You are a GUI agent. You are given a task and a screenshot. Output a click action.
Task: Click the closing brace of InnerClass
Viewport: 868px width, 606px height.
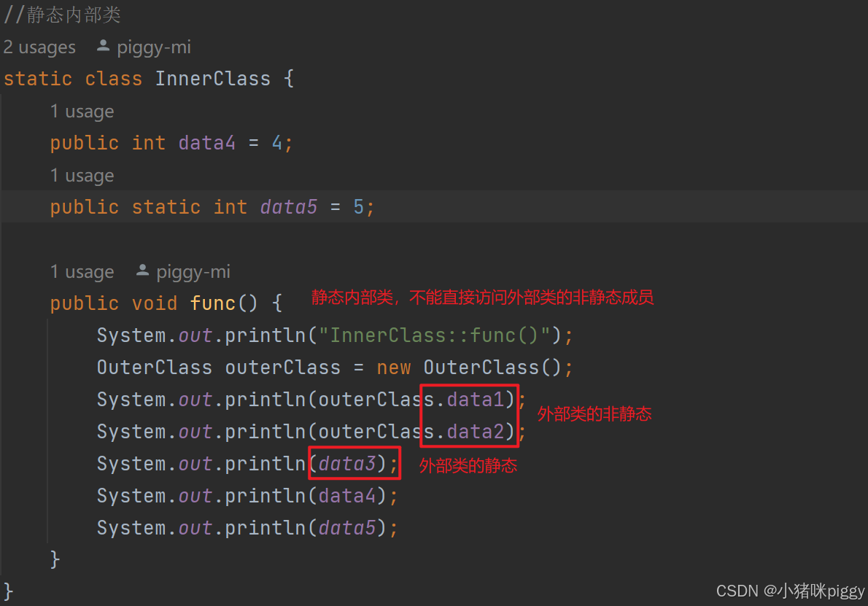point(8,591)
